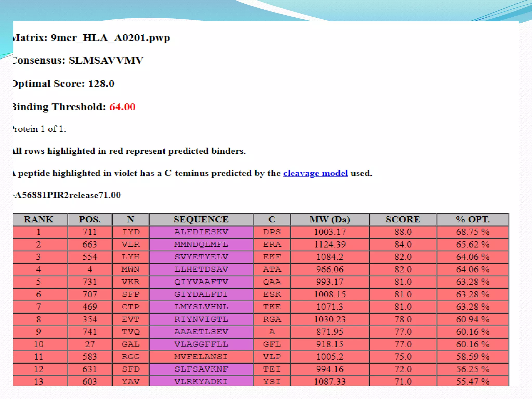The height and width of the screenshot is (399, 532).
Task: Click the MW (Da) column header
Action: coord(330,220)
